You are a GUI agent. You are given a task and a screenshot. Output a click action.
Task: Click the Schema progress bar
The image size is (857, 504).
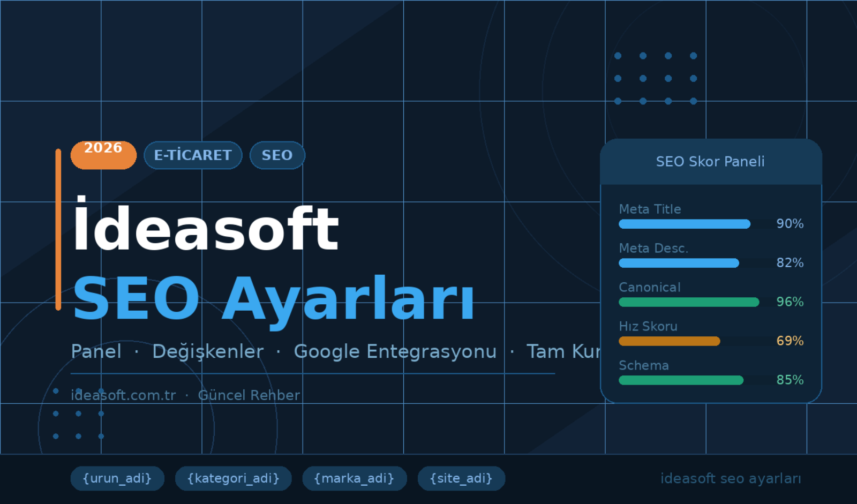(681, 380)
